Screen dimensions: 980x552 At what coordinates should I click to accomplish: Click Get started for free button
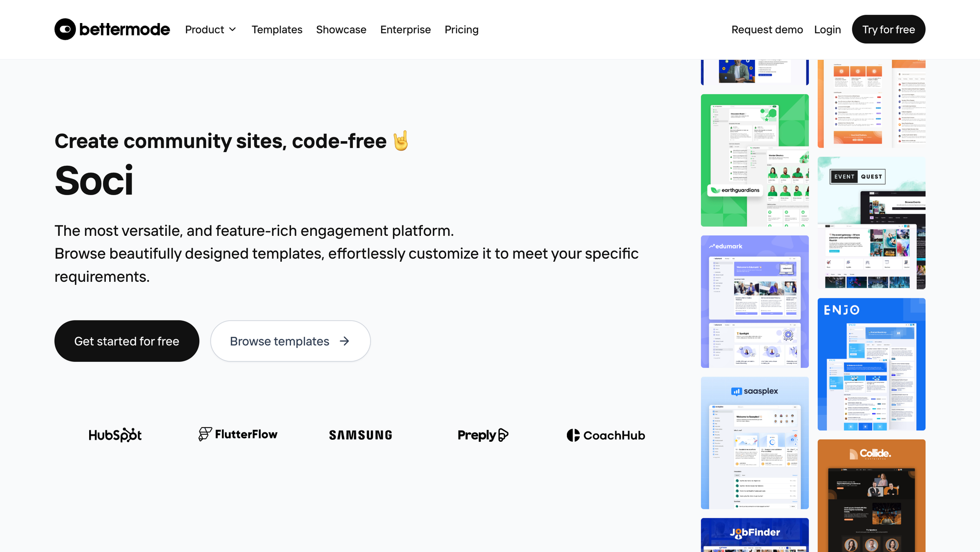tap(127, 341)
